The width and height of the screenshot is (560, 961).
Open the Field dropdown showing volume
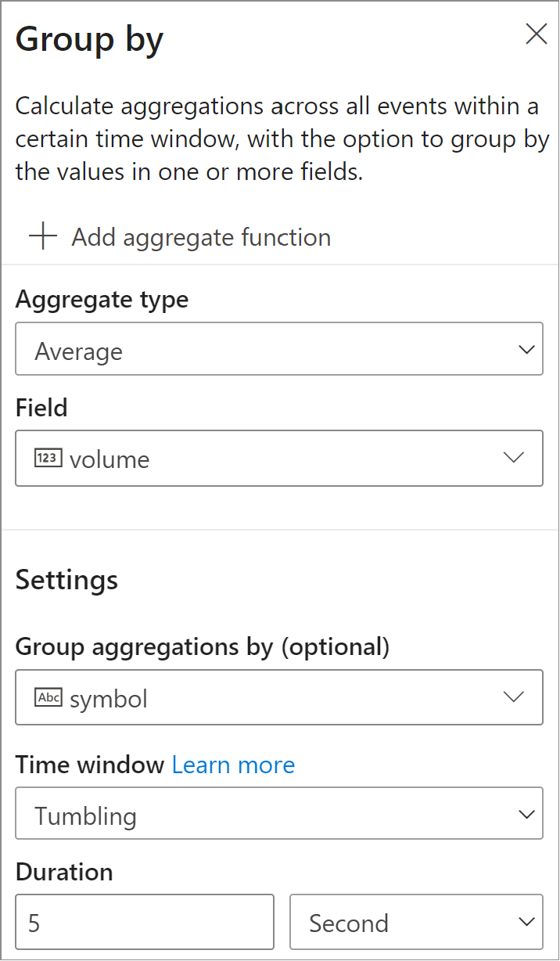pos(279,458)
